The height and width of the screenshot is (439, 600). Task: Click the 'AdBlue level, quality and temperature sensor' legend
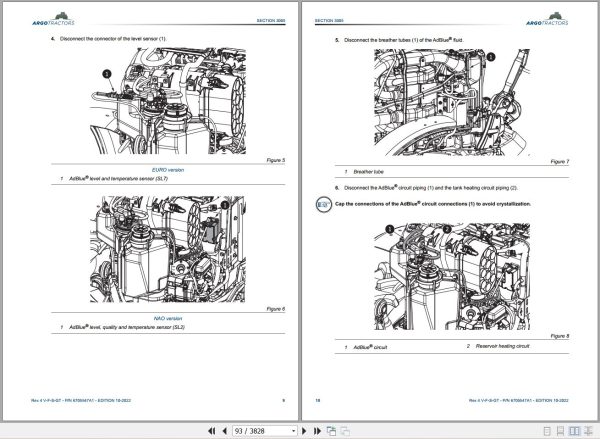coord(127,327)
